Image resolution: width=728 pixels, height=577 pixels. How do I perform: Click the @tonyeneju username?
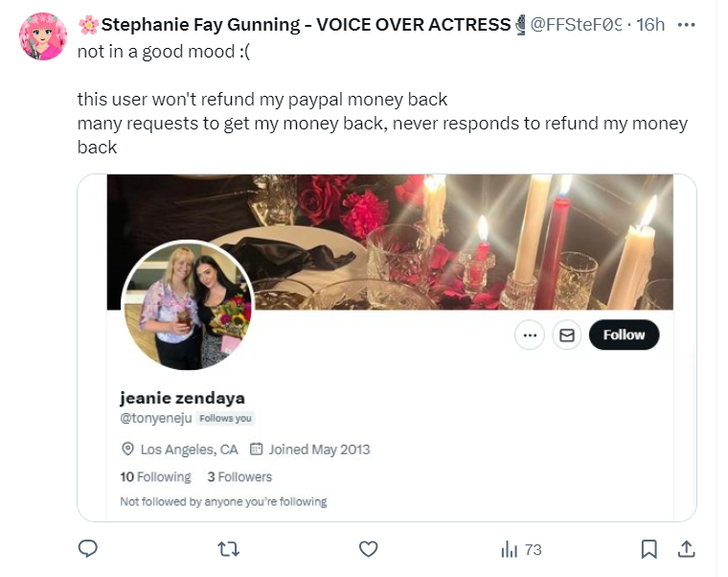coord(156,418)
